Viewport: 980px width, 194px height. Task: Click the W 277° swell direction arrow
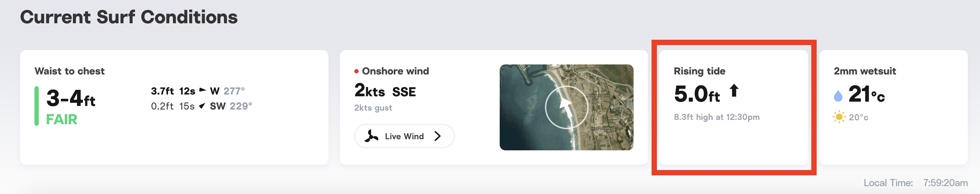pyautogui.click(x=203, y=90)
